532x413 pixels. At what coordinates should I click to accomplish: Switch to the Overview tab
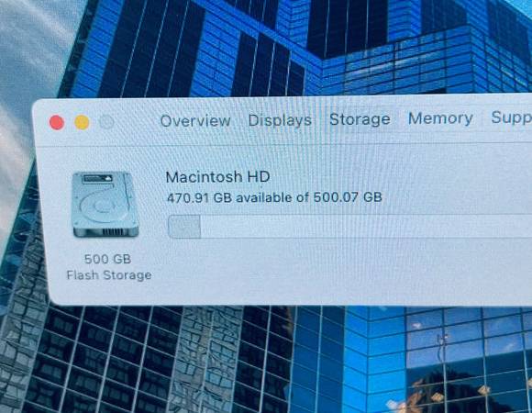point(195,121)
